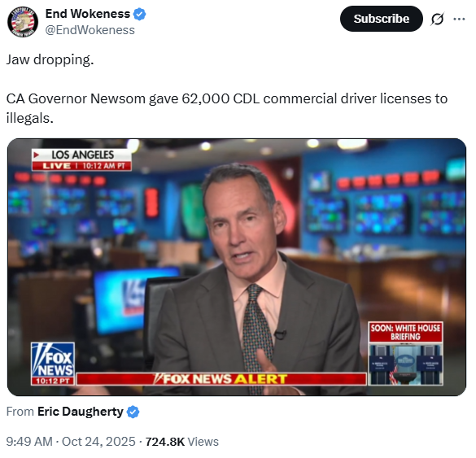Click the White House Briefing inset preview
This screenshot has width=476, height=458.
pos(405,354)
